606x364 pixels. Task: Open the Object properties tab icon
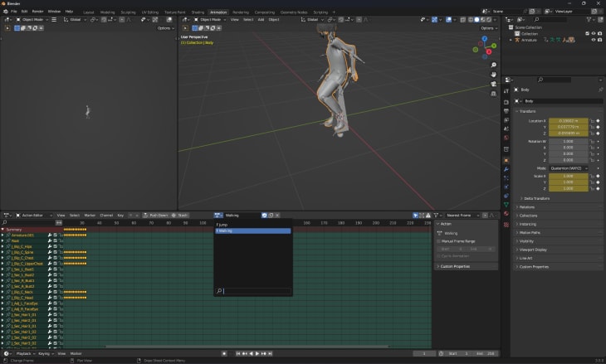pyautogui.click(x=506, y=160)
